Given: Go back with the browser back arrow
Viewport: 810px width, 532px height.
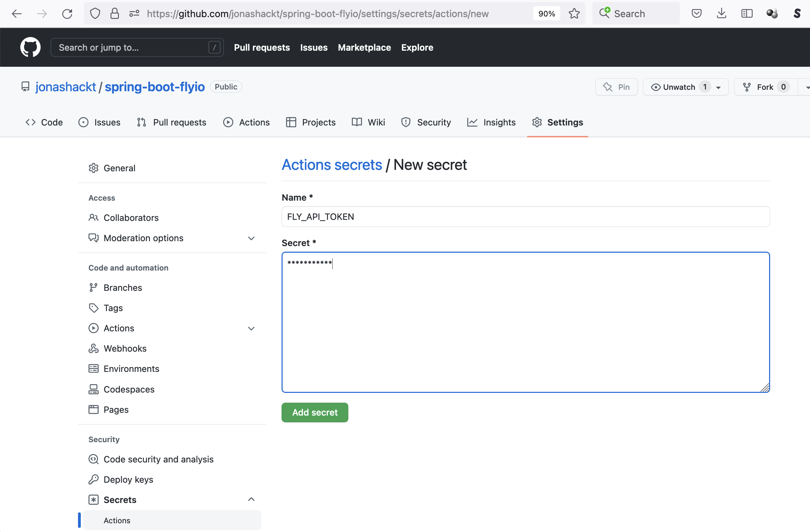Looking at the screenshot, I should (x=16, y=14).
